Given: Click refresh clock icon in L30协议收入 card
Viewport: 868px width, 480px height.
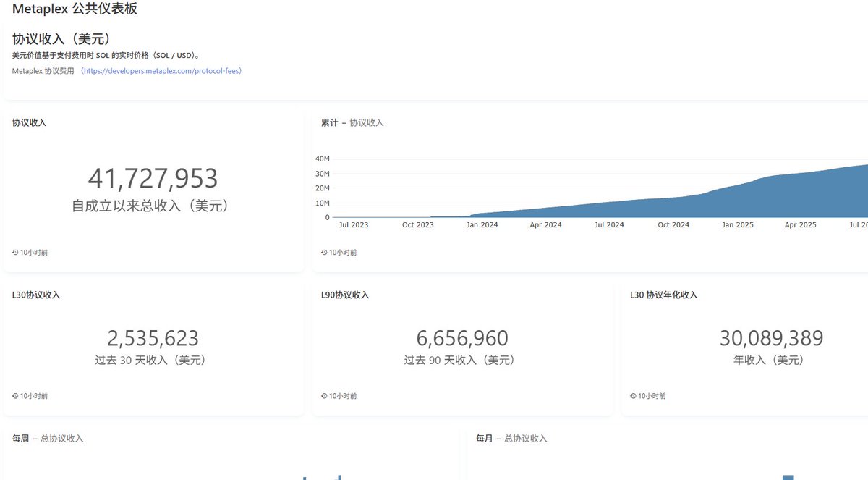Looking at the screenshot, I should pyautogui.click(x=15, y=396).
